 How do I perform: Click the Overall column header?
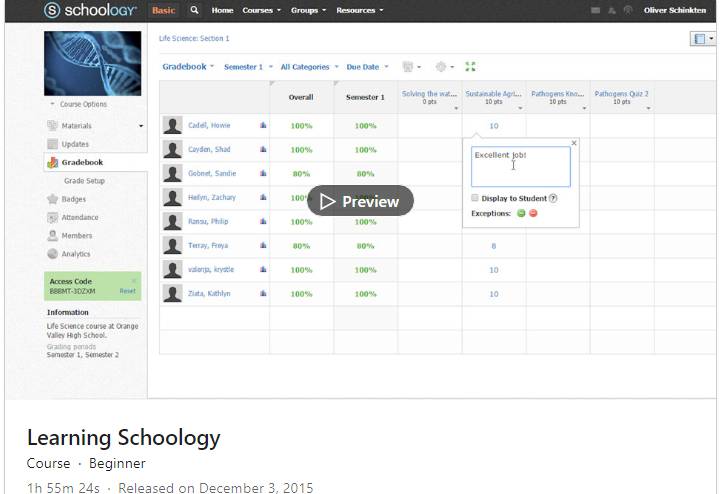coord(301,97)
